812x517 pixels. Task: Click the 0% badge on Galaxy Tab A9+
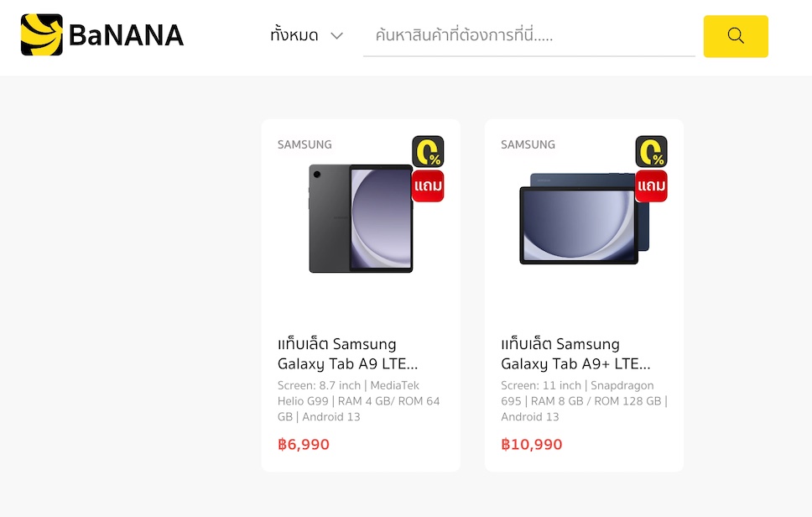[651, 152]
